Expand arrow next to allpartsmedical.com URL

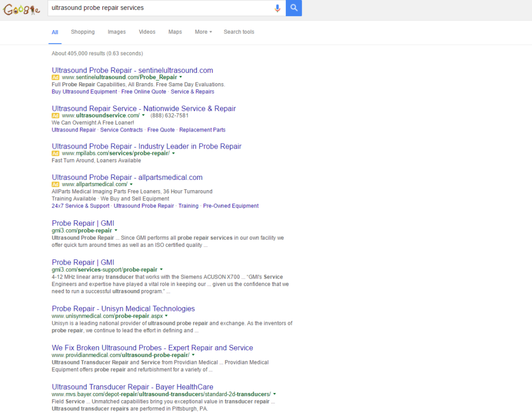[131, 185]
